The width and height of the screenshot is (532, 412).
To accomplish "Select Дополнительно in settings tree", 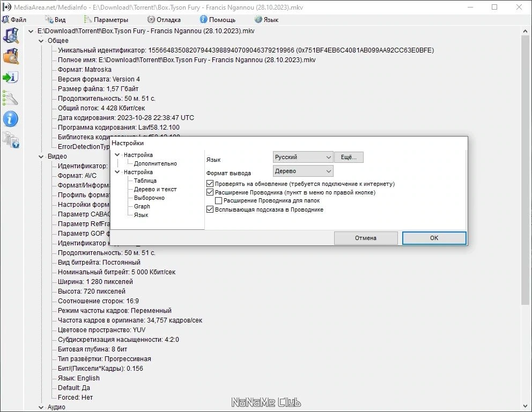I will pos(156,163).
